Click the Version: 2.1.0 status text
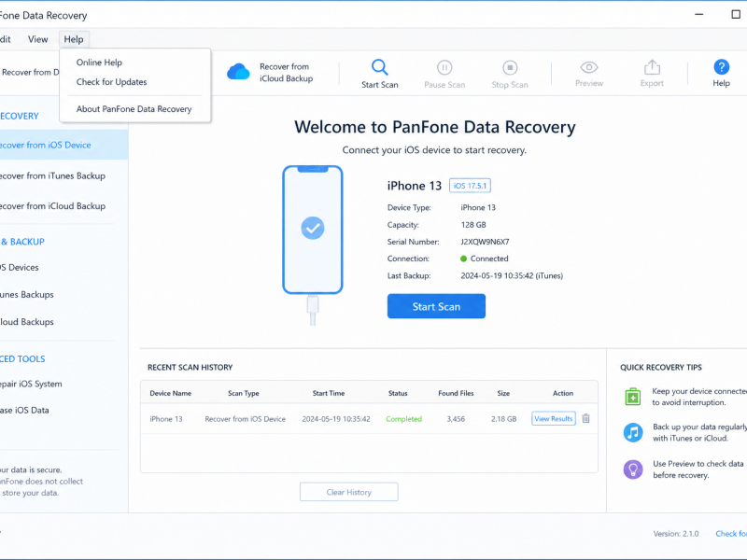This screenshot has height=560, width=747. (676, 534)
